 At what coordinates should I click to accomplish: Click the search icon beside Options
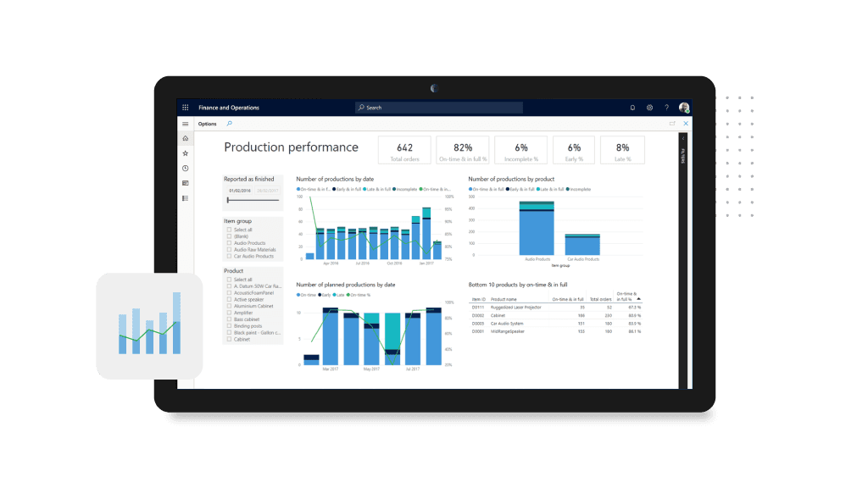230,124
